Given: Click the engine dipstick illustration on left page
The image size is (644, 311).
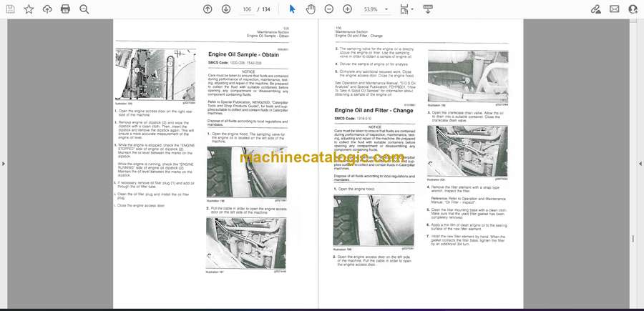Looking at the screenshot, I should tap(156, 74).
